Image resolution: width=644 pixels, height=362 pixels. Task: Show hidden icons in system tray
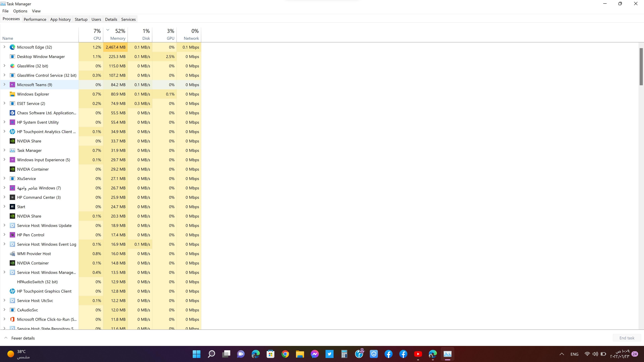[561, 354]
